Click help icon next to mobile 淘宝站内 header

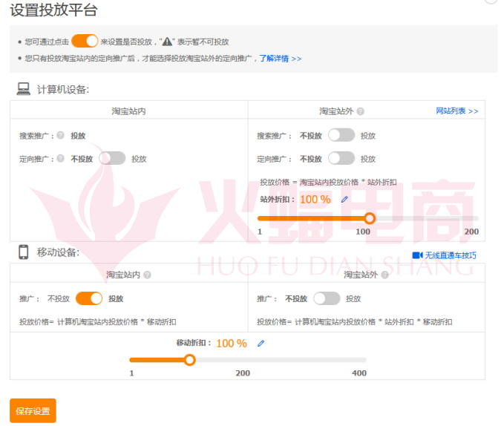pos(147,275)
